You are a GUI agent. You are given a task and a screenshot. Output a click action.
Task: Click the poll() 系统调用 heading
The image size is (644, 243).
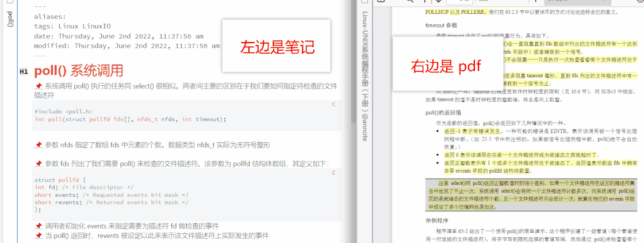78,71
